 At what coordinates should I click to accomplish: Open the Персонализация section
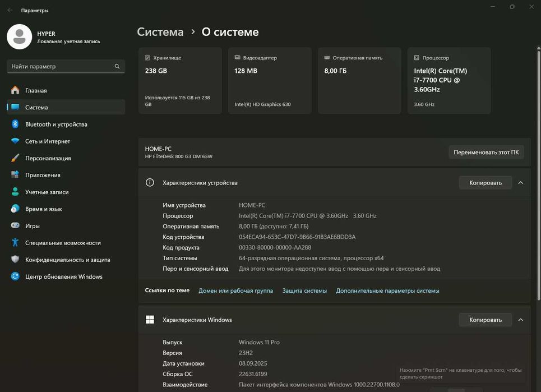66,158
